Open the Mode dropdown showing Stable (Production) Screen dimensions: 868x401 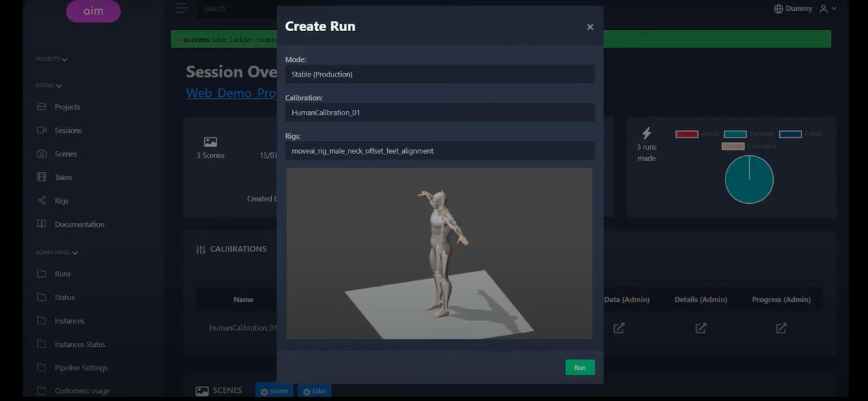click(x=440, y=75)
